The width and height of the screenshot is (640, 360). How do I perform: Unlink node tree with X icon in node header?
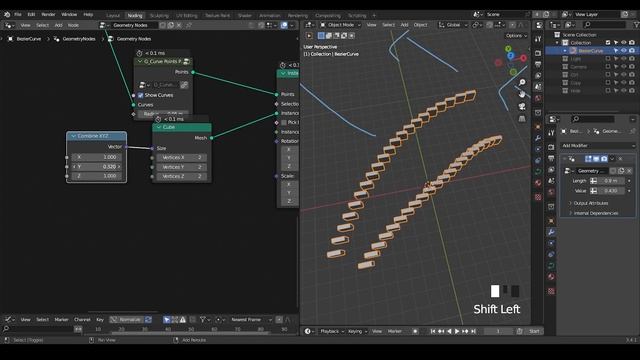179,25
